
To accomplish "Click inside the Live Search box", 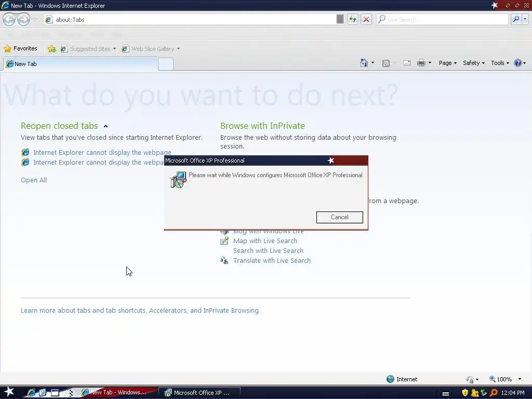I will 443,20.
